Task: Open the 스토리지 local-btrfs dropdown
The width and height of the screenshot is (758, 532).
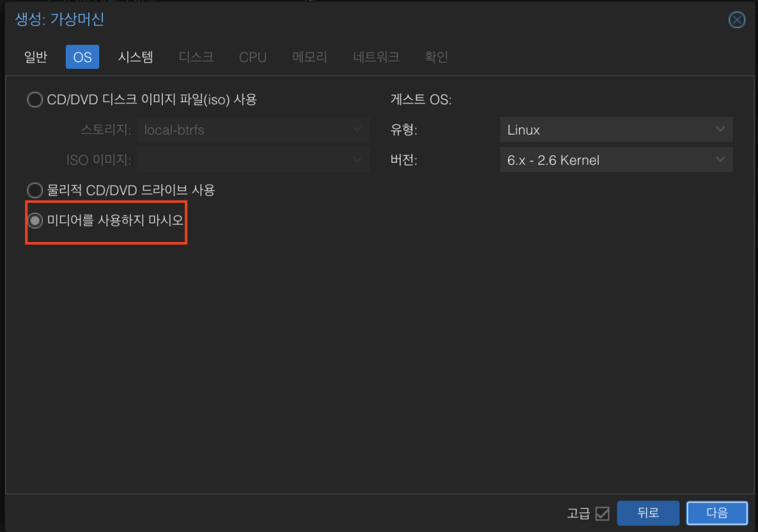Action: pos(253,129)
